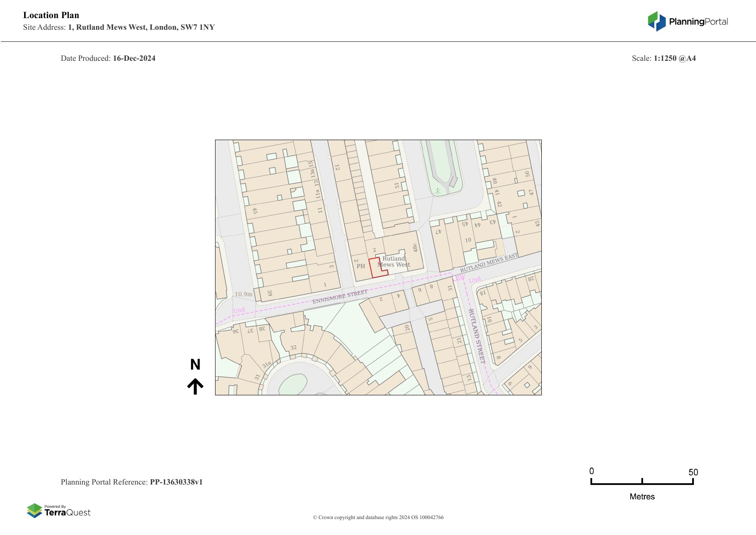Click the scale value 1:1250 @A4

pos(675,58)
